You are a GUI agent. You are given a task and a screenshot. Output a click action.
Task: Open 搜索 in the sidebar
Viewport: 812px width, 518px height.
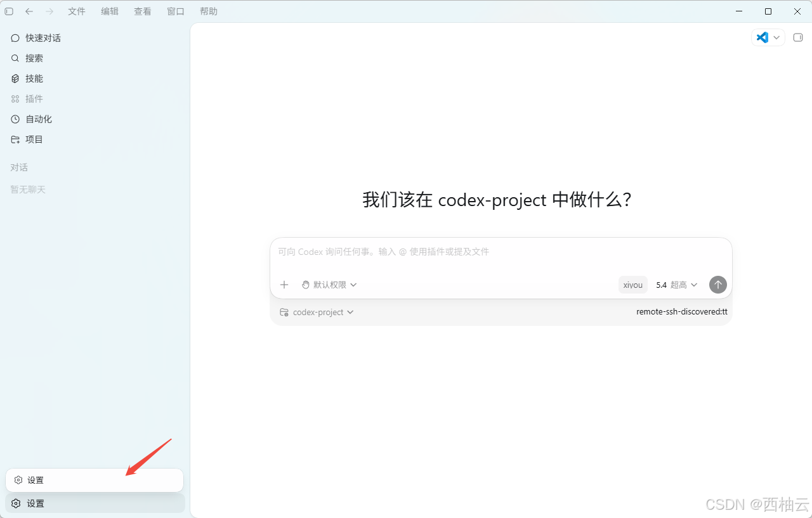(95, 58)
